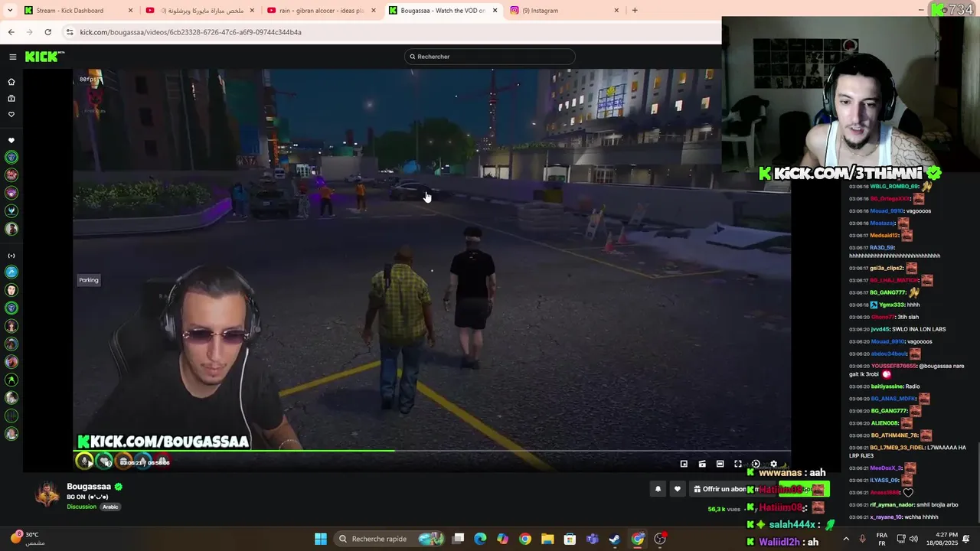
Task: Expand hidden system tray icons chevron
Action: tap(846, 539)
